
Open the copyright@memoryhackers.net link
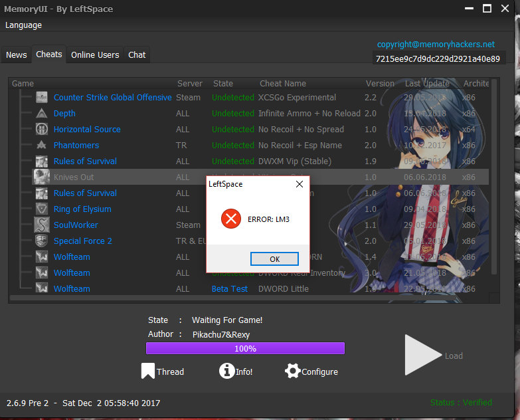point(436,44)
